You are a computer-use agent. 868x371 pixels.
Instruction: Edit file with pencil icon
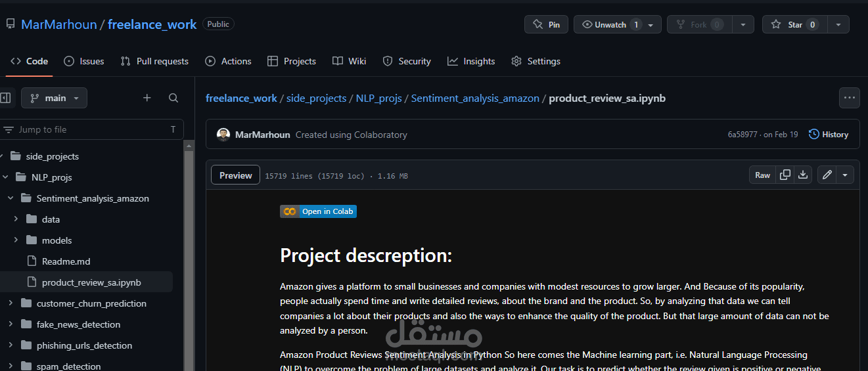pyautogui.click(x=827, y=175)
